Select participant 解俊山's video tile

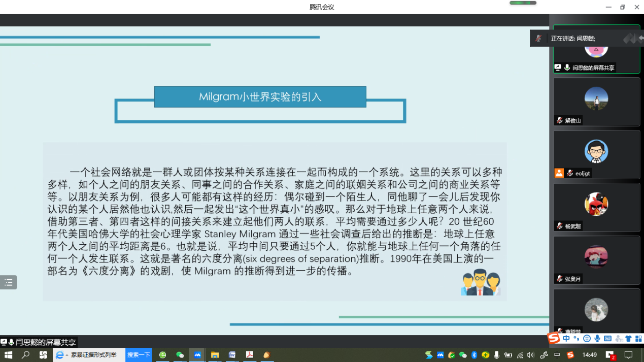[596, 102]
